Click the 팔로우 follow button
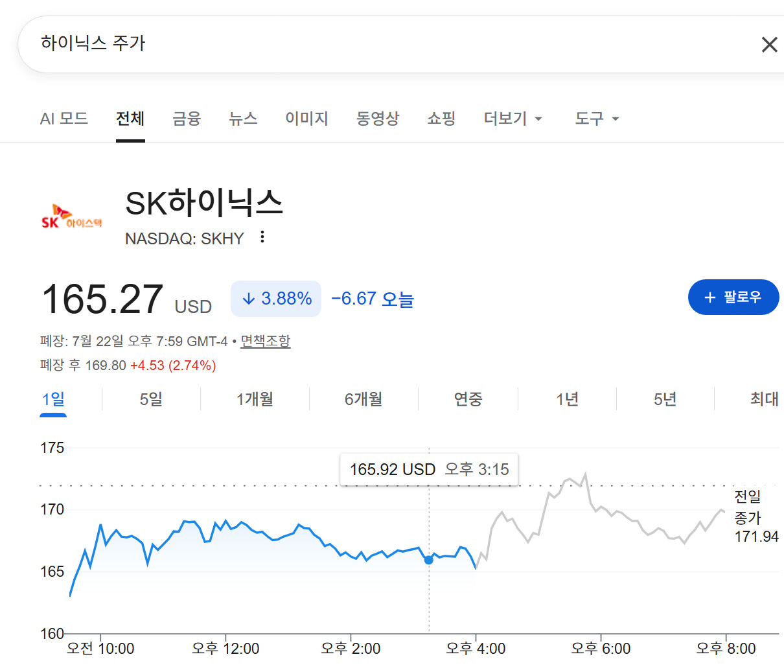784x672 pixels. click(733, 297)
